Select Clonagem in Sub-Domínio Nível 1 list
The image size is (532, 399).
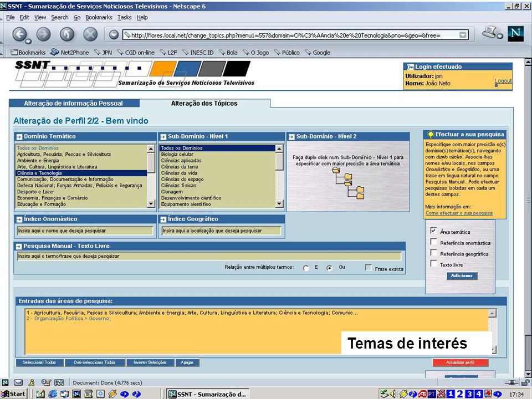point(172,192)
